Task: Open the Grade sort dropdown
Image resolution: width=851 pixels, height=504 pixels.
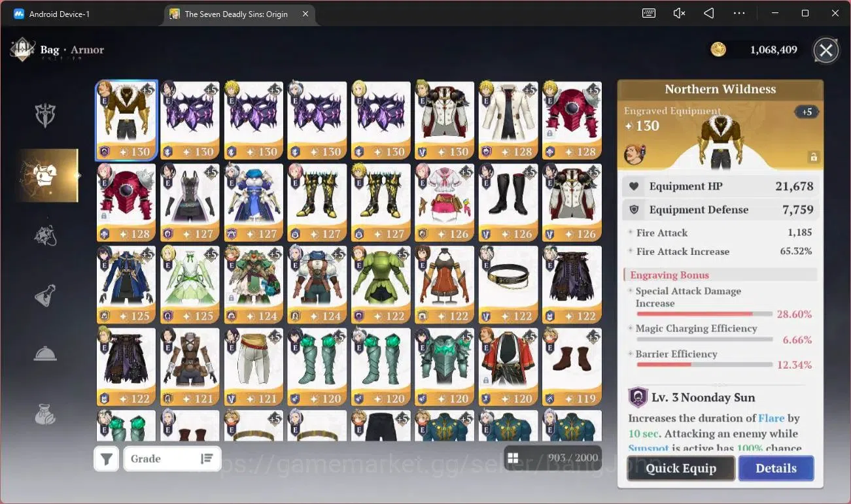Action: click(173, 459)
